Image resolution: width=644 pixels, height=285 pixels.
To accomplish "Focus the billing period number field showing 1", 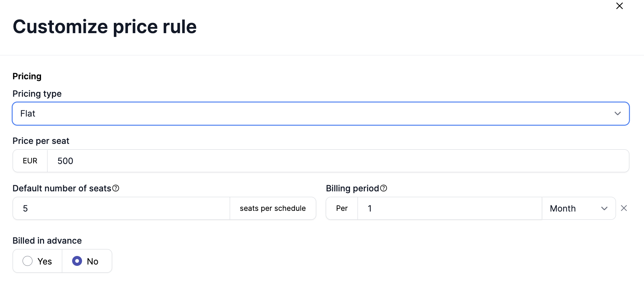I will coord(449,208).
